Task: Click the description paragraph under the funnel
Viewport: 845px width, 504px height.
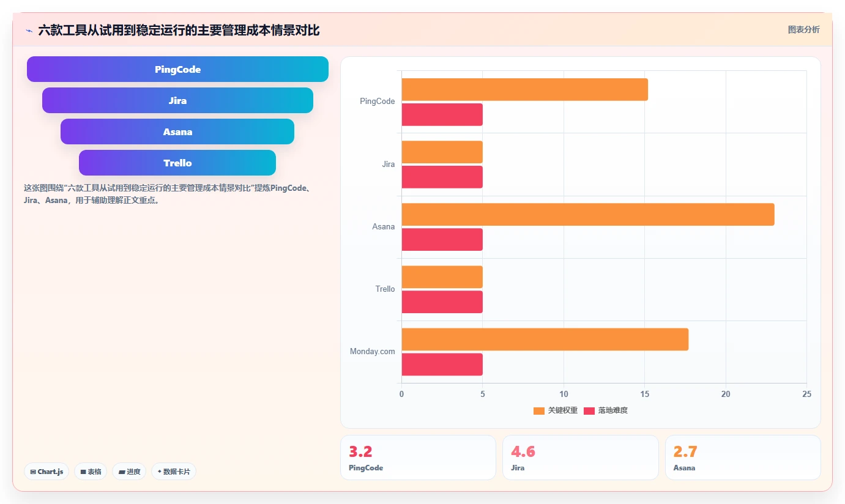Action: (169, 194)
